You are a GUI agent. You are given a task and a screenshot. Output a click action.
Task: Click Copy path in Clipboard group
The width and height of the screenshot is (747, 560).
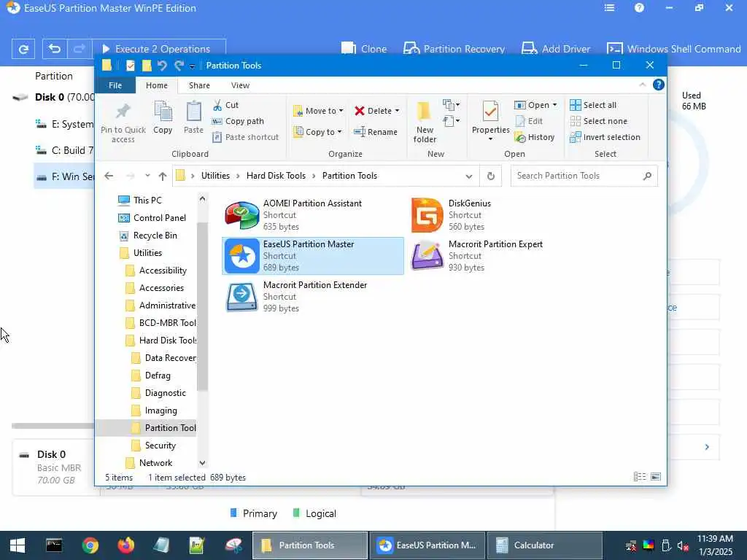click(238, 121)
